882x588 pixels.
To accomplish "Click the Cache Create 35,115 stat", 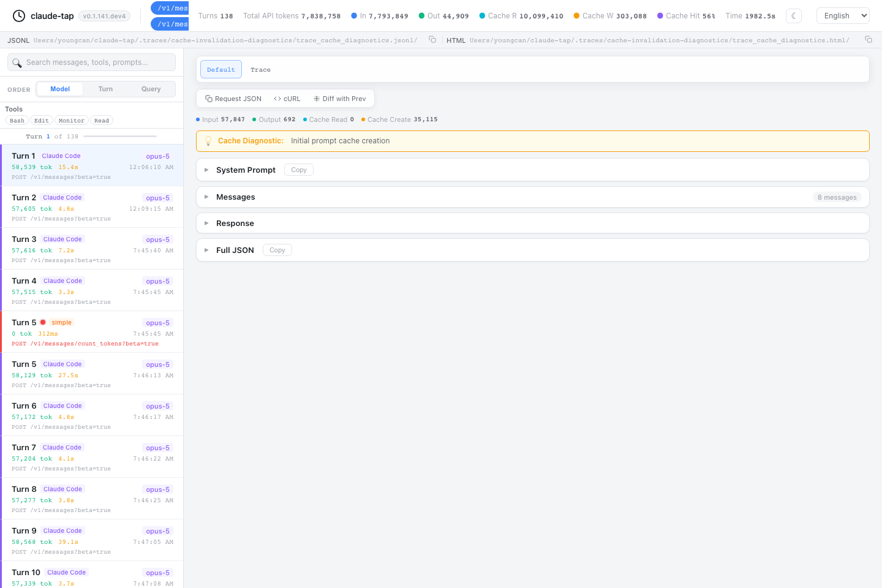I will pos(399,119).
